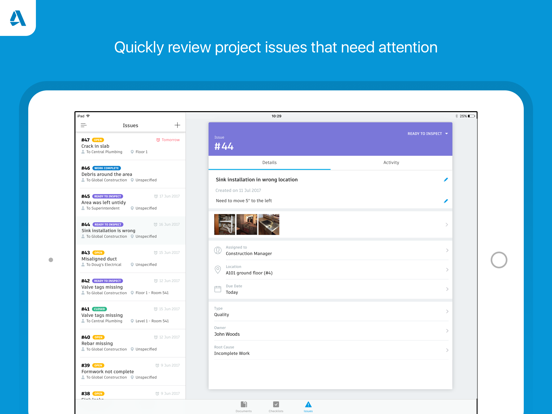Select issue #44 Sink installation is wrong
Image resolution: width=552 pixels, height=414 pixels.
(131, 231)
